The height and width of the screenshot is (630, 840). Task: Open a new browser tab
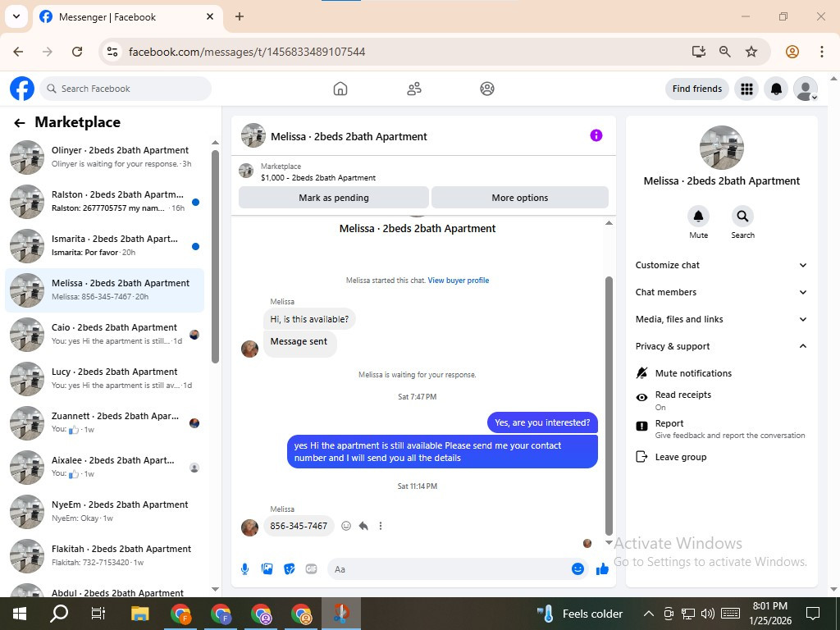pos(240,16)
